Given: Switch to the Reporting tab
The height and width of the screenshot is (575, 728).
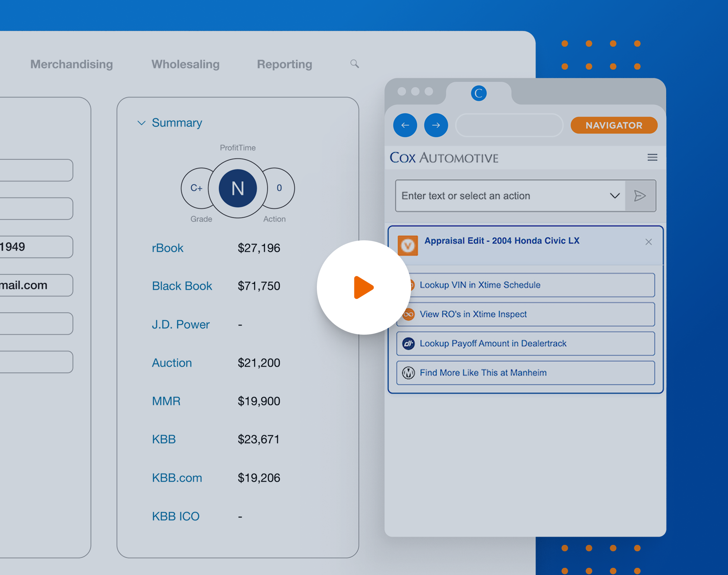Looking at the screenshot, I should (285, 64).
